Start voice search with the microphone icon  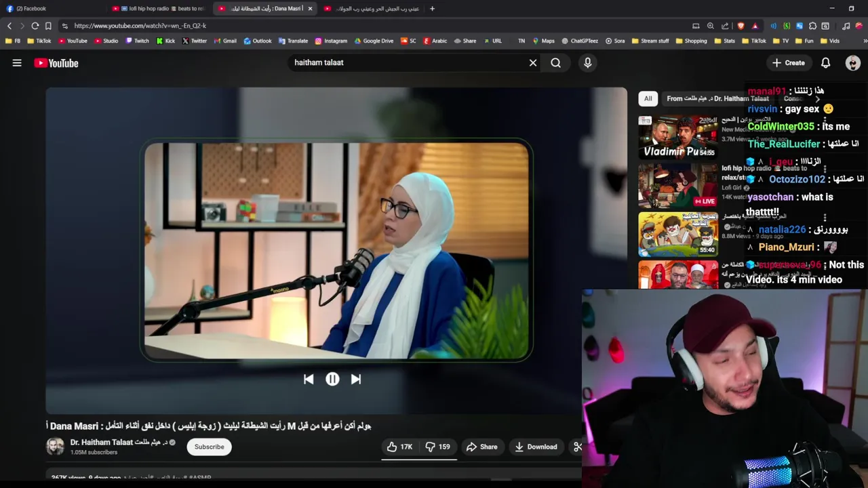587,62
